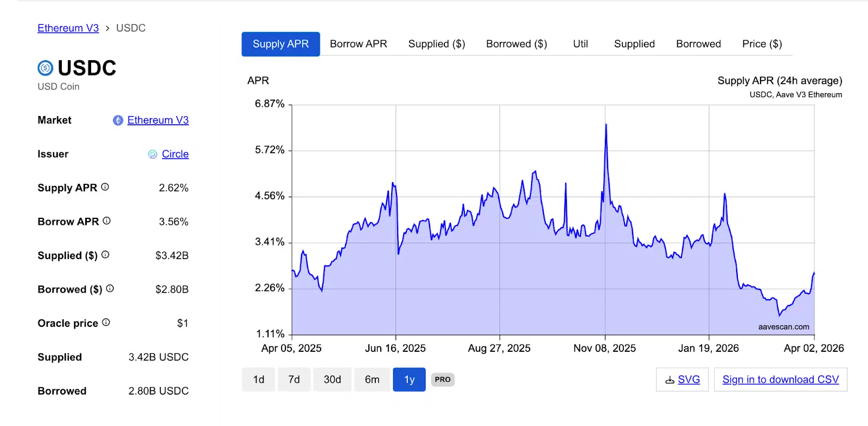
Task: Open the Price ($) tab
Action: tap(762, 44)
